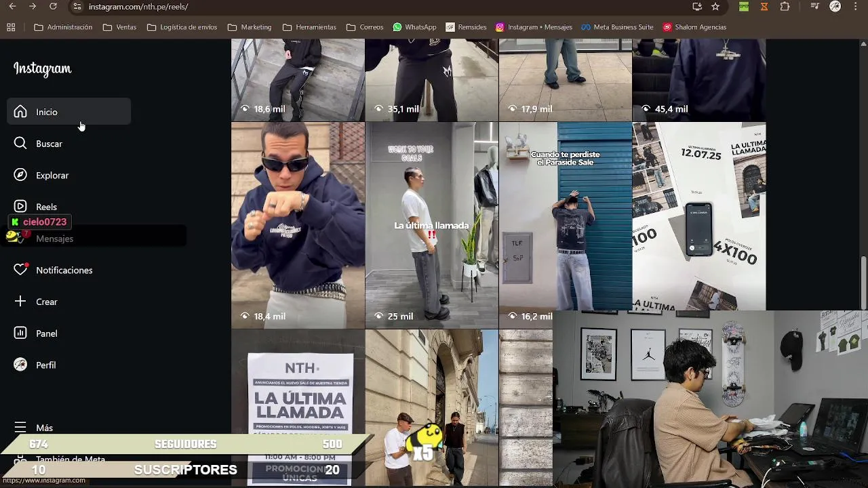Open the apps grid in bookmarks bar

(x=11, y=27)
